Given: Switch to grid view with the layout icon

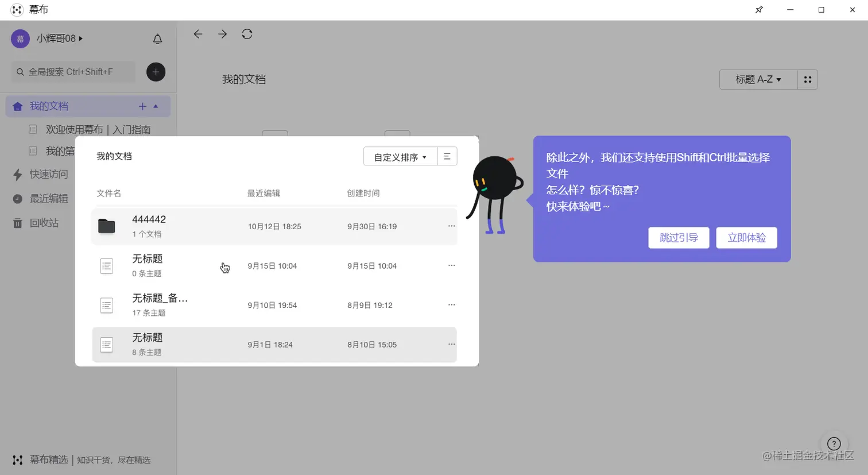Looking at the screenshot, I should click(808, 79).
